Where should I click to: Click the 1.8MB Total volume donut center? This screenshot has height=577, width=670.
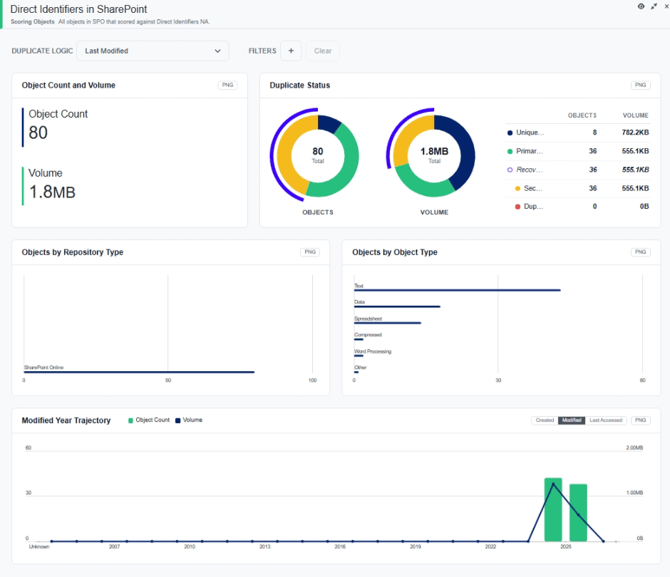434,155
